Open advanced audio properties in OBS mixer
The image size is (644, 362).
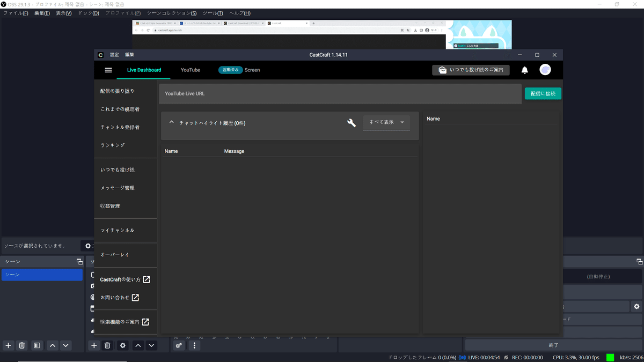click(x=179, y=345)
